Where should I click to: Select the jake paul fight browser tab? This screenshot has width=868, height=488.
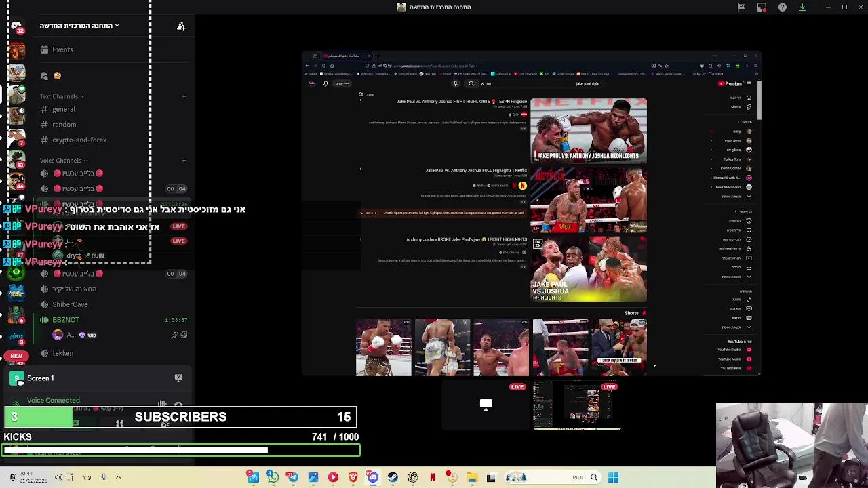[x=346, y=56]
